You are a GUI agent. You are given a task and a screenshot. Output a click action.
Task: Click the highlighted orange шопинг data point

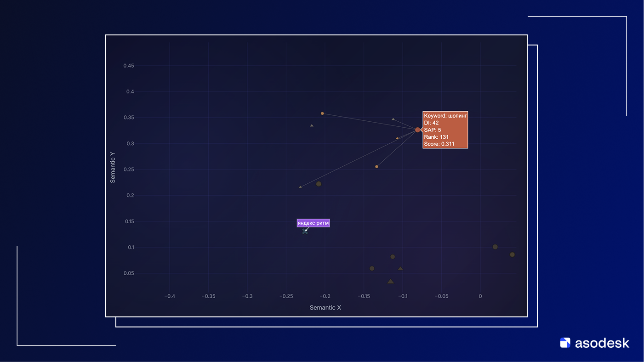pos(417,130)
